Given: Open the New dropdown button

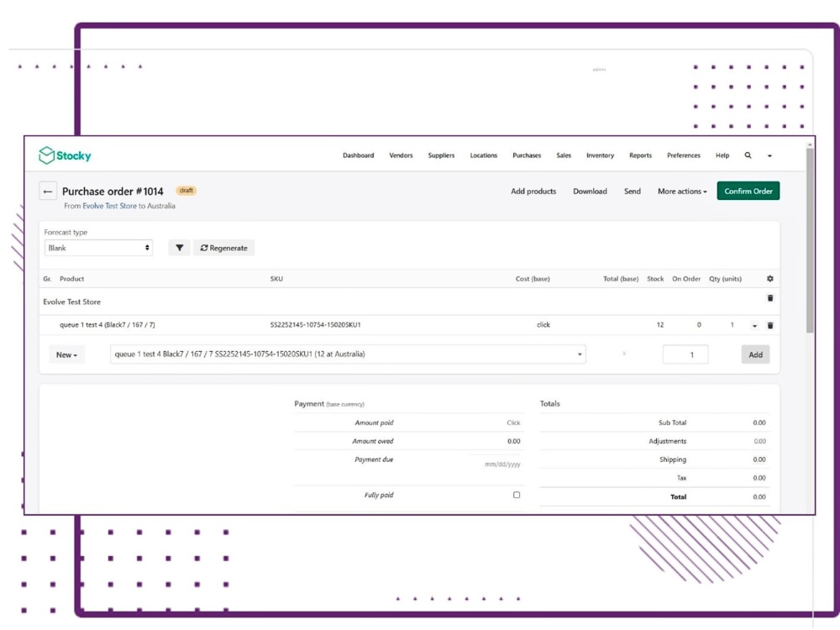Looking at the screenshot, I should click(x=66, y=354).
